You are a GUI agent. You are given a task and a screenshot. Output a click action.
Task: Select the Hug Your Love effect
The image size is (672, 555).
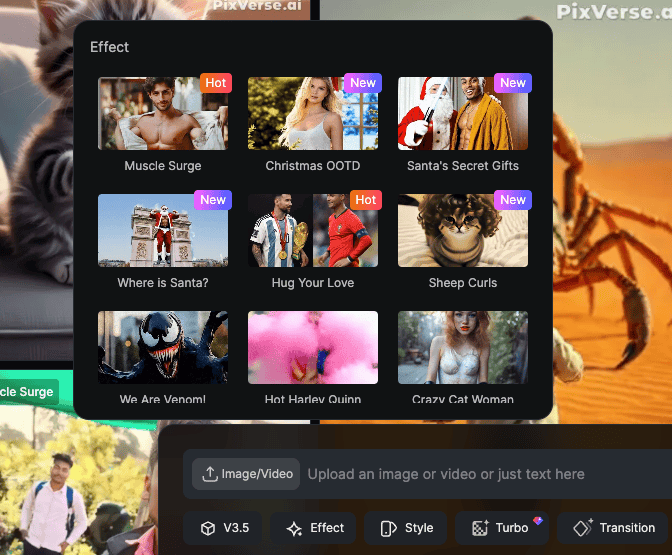tap(313, 241)
